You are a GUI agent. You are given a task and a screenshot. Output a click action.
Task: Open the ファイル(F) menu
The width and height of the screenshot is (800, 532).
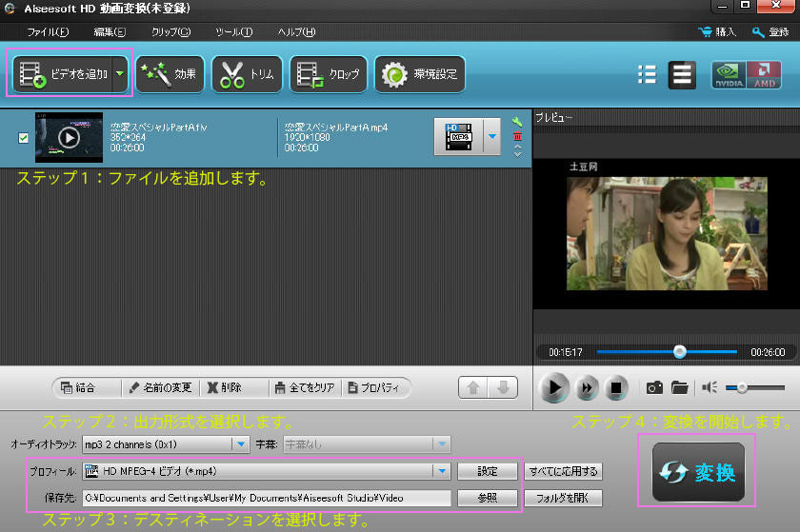48,32
